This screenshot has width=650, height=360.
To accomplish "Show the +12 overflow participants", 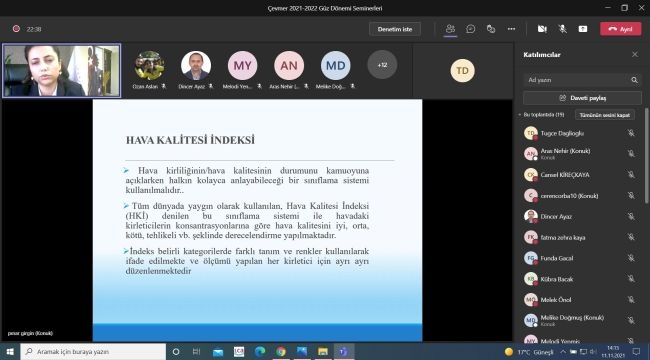I will pyautogui.click(x=382, y=65).
